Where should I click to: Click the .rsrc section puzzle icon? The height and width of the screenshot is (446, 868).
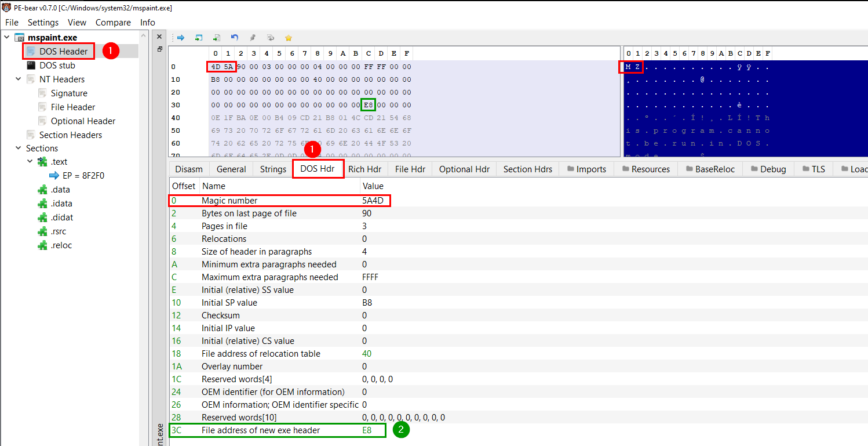click(42, 231)
